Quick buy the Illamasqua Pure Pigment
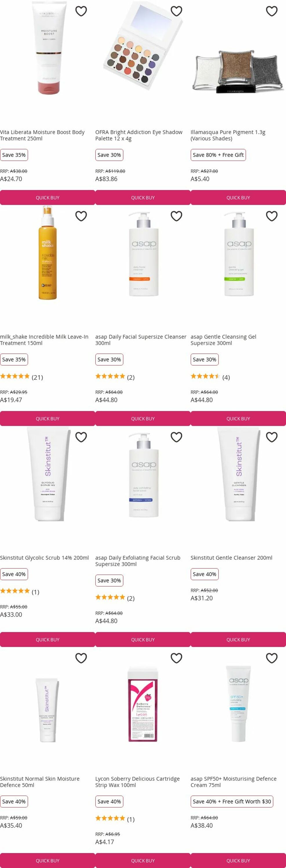The width and height of the screenshot is (286, 868). (x=238, y=197)
